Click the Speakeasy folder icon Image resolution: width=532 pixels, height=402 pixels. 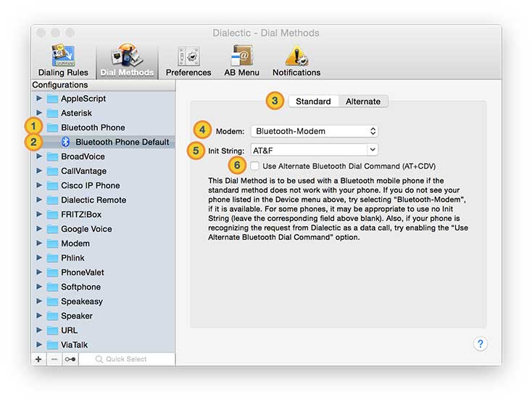click(52, 301)
